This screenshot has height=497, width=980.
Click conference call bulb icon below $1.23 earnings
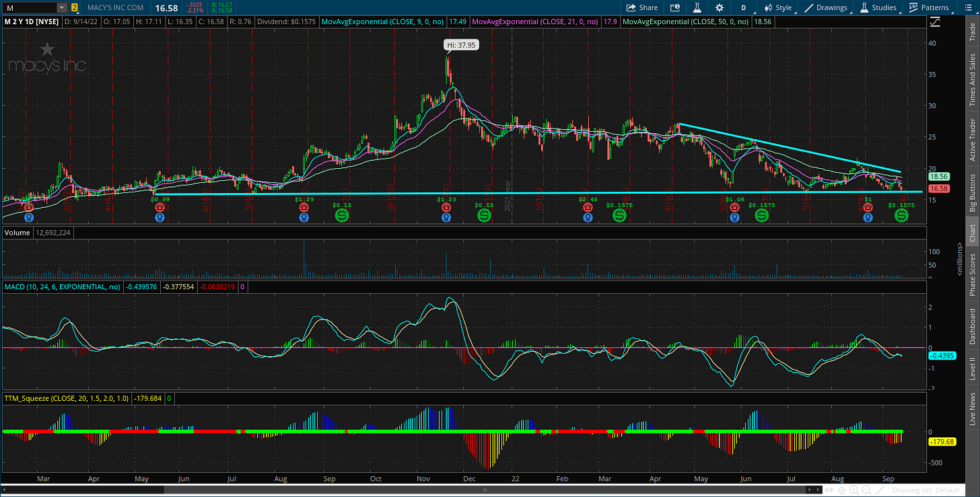446,217
